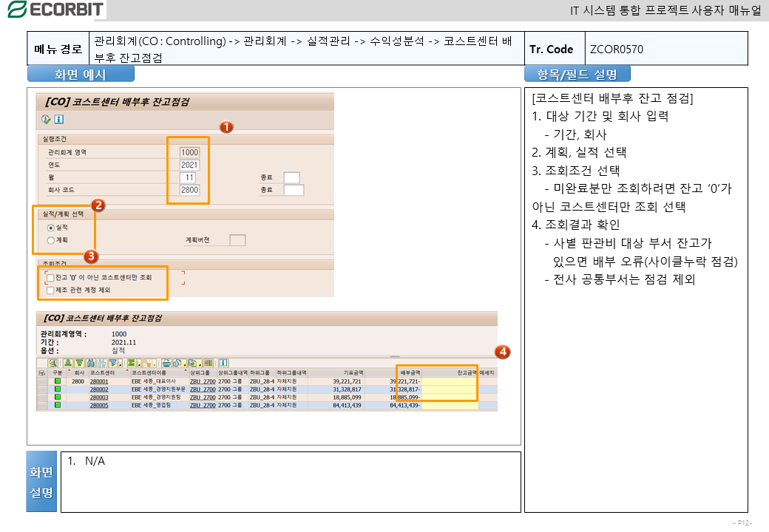
Task: Select the 계획 radio button
Action: pos(51,240)
